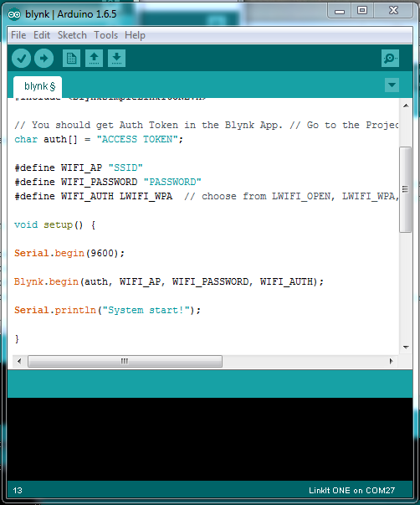This screenshot has height=505, width=420.
Task: Click the vertical scrollbar up arrow
Action: coord(406,106)
